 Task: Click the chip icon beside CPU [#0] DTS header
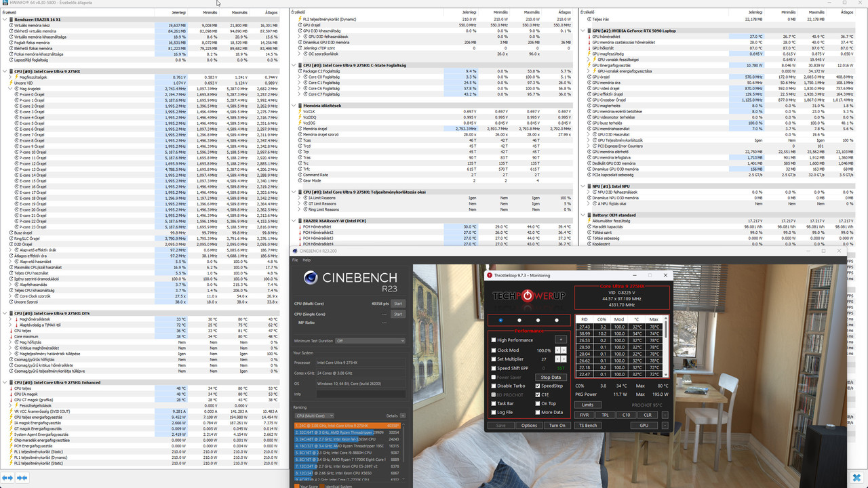coord(11,313)
